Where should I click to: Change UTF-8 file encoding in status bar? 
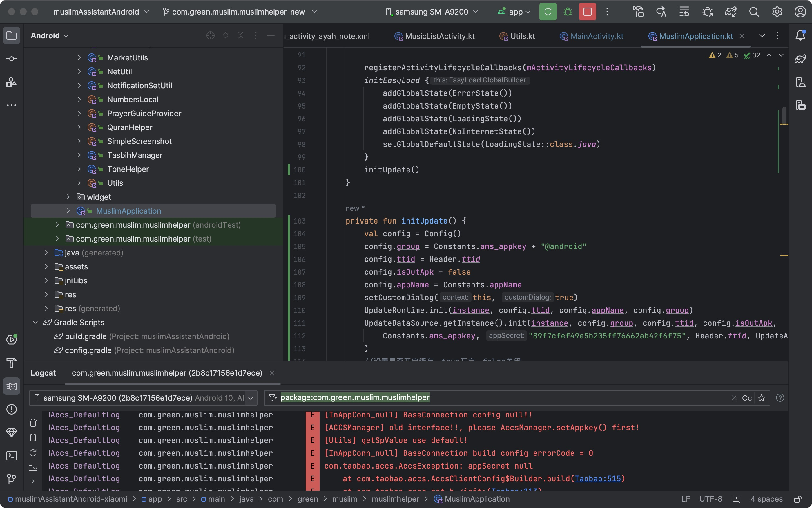711,499
